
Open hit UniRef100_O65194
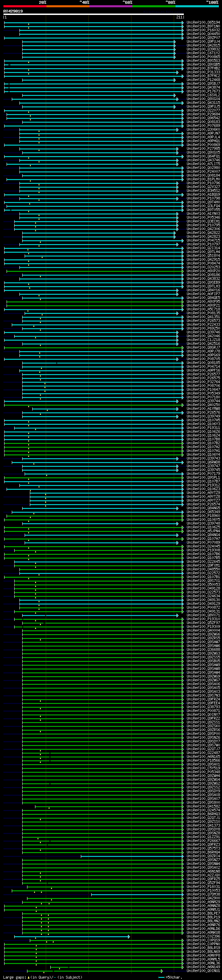click(203, 23)
